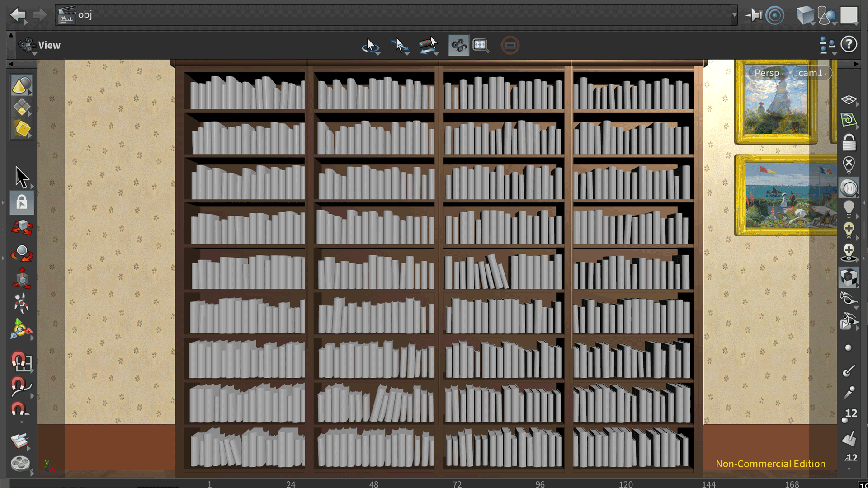Toggle the film camera icon

pos(458,46)
